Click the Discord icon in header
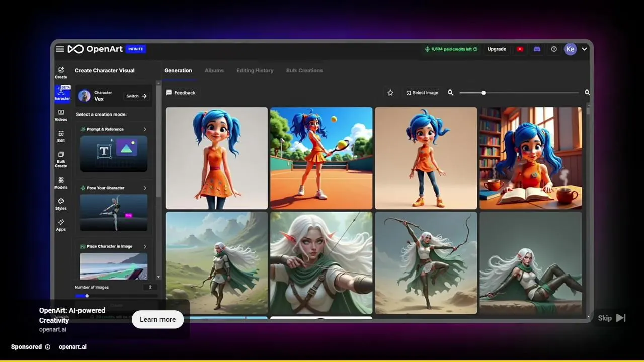 point(537,49)
